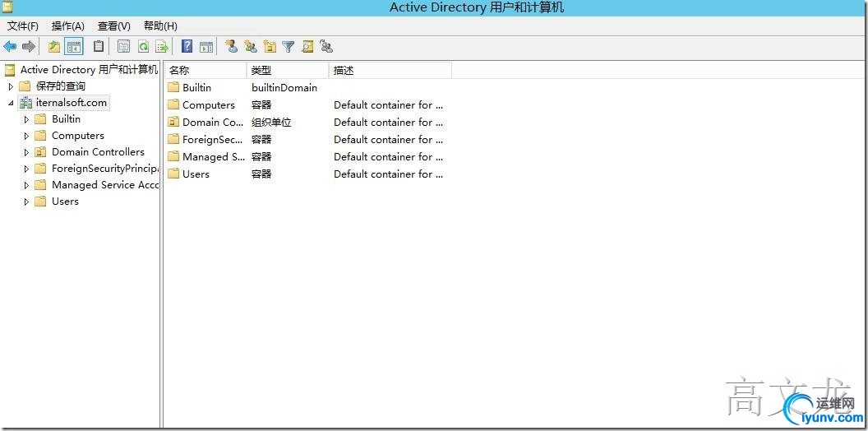Image resolution: width=868 pixels, height=431 pixels.
Task: Click the Up one level folder icon
Action: click(53, 47)
